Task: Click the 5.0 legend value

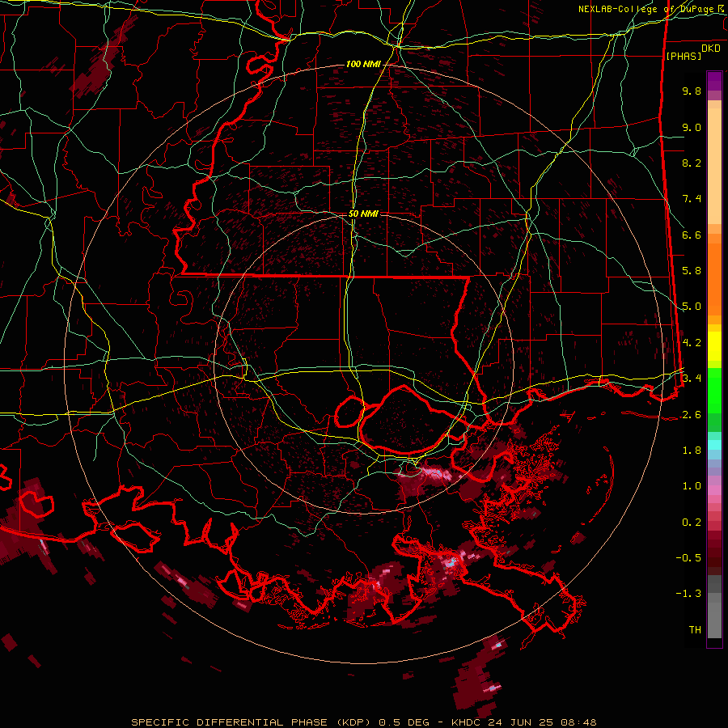Action: tap(692, 307)
